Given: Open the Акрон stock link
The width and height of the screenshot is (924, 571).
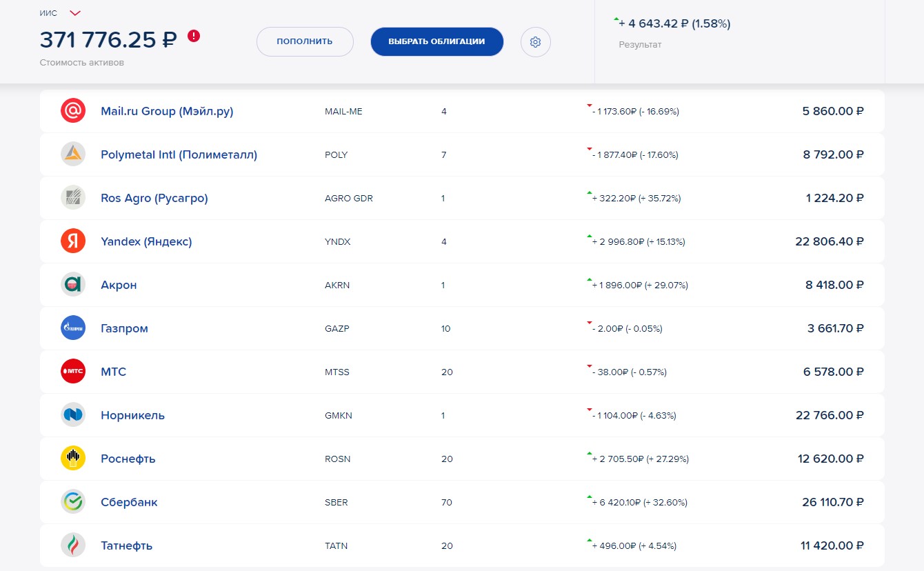Looking at the screenshot, I should [x=119, y=285].
